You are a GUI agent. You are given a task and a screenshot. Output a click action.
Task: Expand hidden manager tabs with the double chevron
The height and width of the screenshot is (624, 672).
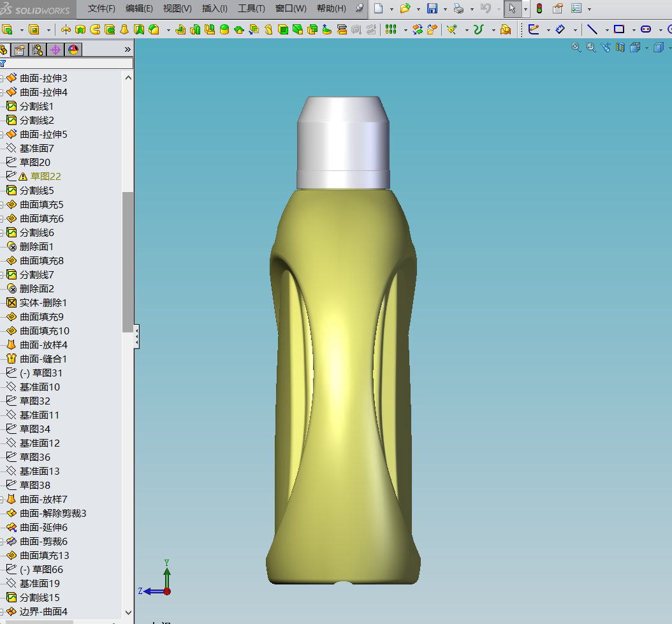click(x=128, y=49)
